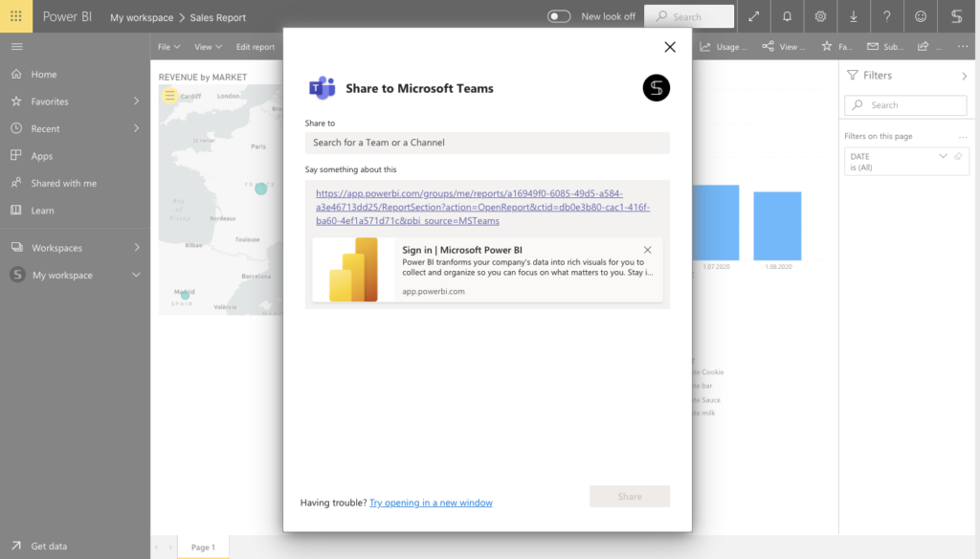The height and width of the screenshot is (559, 980).
Task: Select the 1.07.2020 bar in chart
Action: (716, 223)
